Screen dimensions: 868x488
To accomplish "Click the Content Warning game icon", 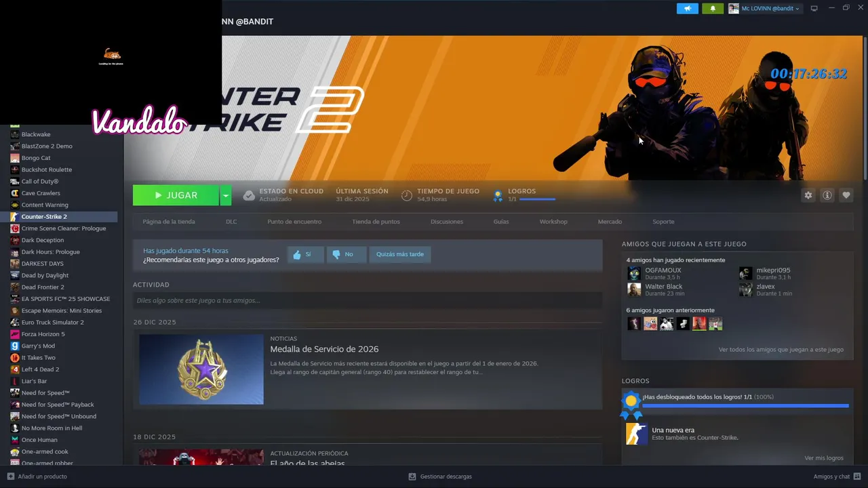I will [x=15, y=205].
